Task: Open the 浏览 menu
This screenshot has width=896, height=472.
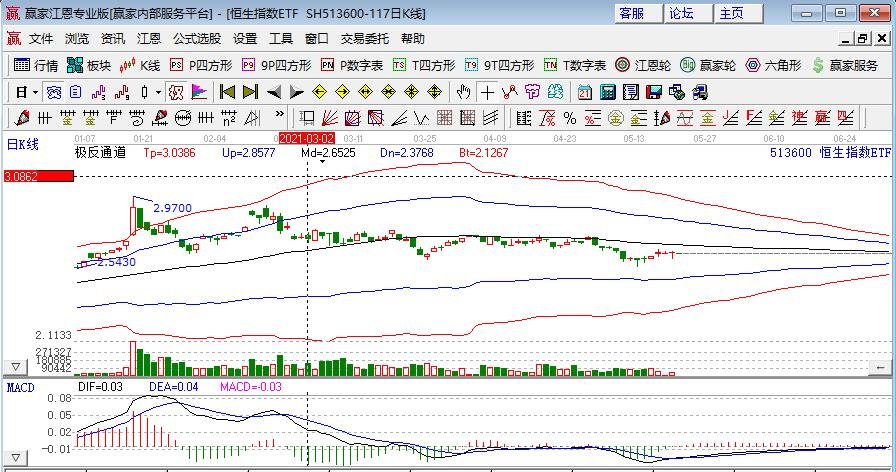Action: pyautogui.click(x=77, y=39)
